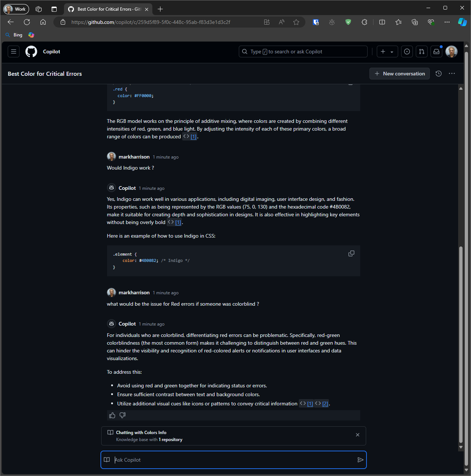Give thumbs up to Copilot response
The height and width of the screenshot is (476, 471).
click(112, 415)
